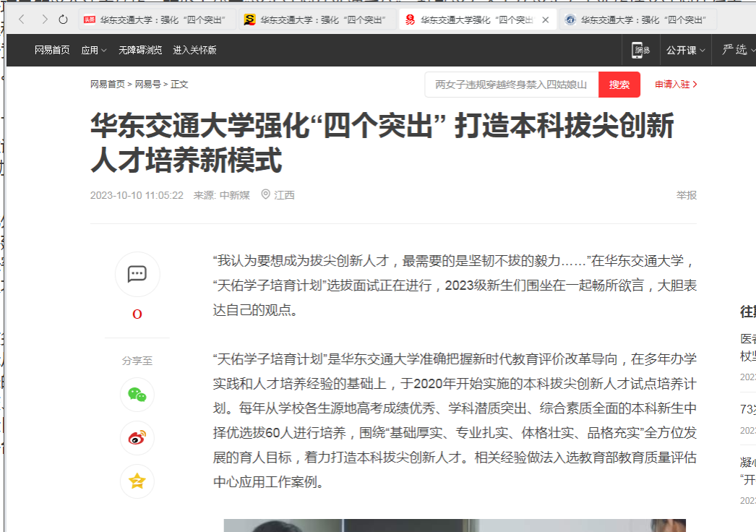Expand the 严选 dropdown
The height and width of the screenshot is (532, 756).
pos(737,50)
